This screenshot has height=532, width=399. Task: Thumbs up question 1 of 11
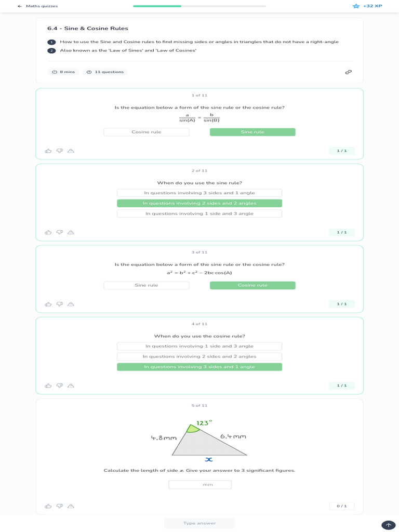coord(48,151)
